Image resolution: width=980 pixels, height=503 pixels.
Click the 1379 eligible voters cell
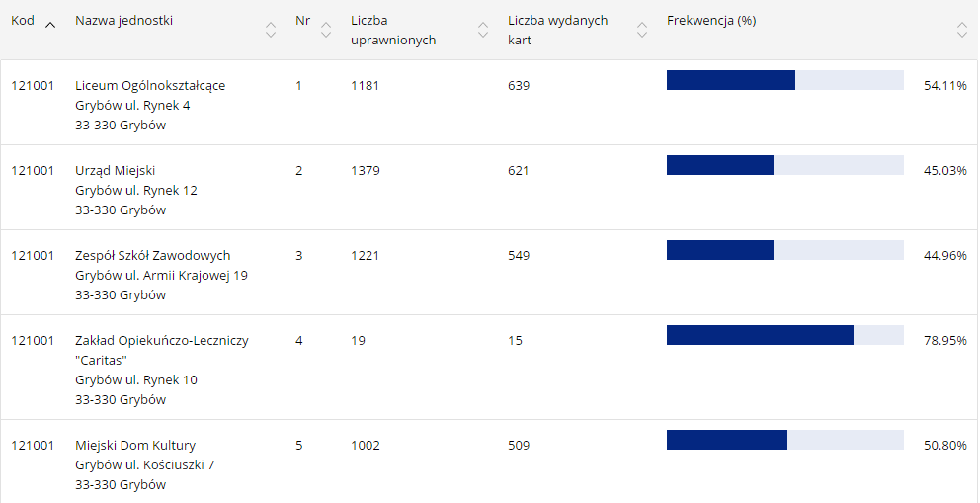tap(365, 171)
